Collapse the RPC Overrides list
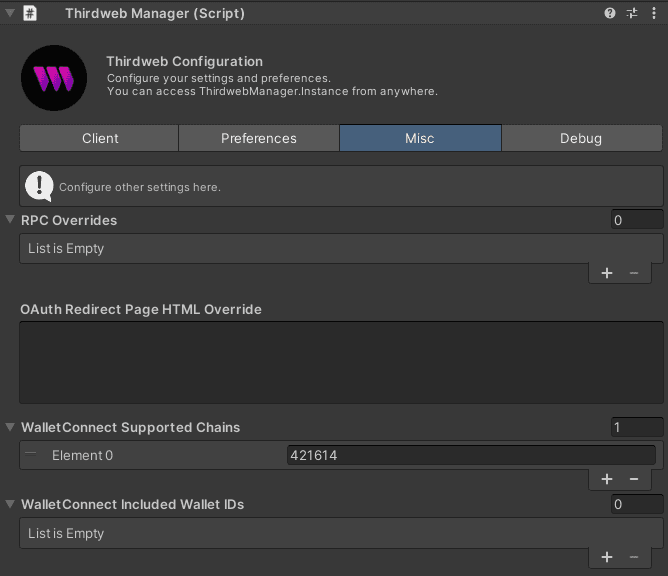The height and width of the screenshot is (576, 668). (x=10, y=220)
